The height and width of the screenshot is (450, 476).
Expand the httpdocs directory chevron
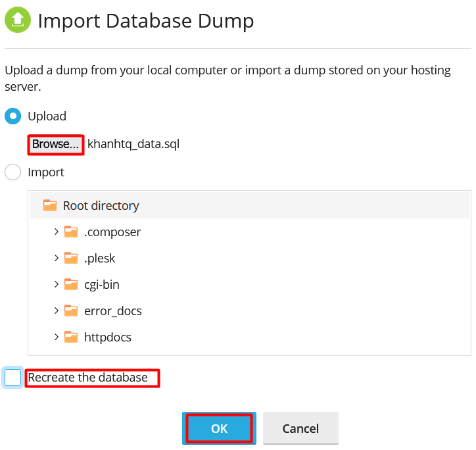click(57, 337)
